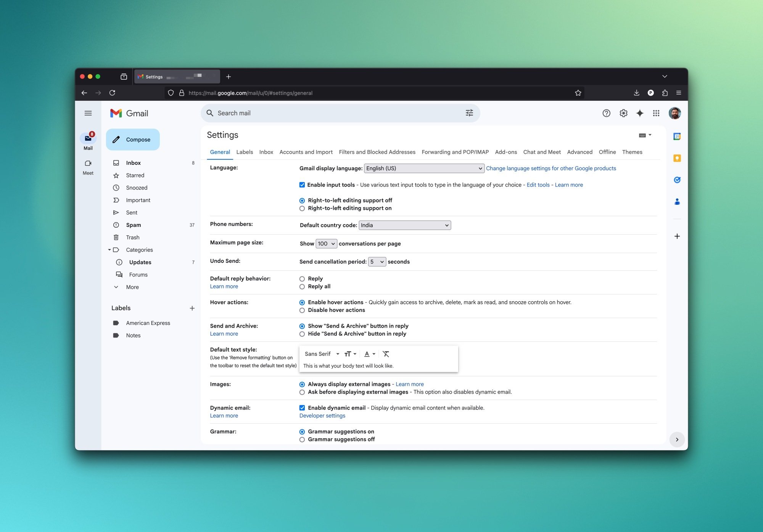Open the Mail section in the rail

pos(88,141)
